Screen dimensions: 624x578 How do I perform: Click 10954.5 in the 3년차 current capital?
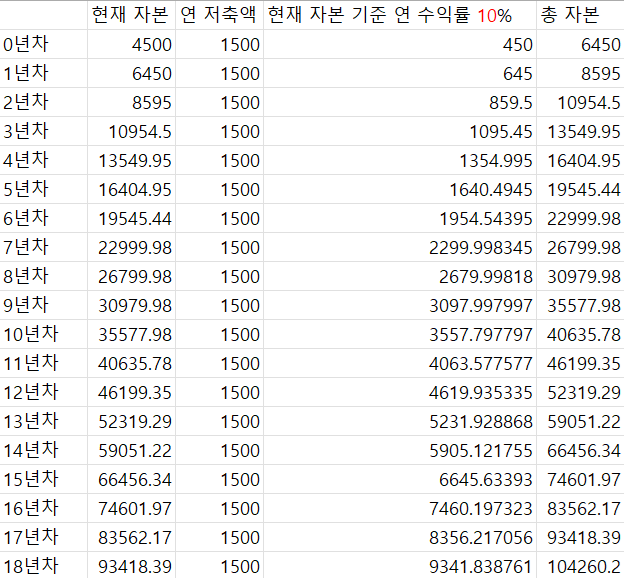(x=131, y=131)
